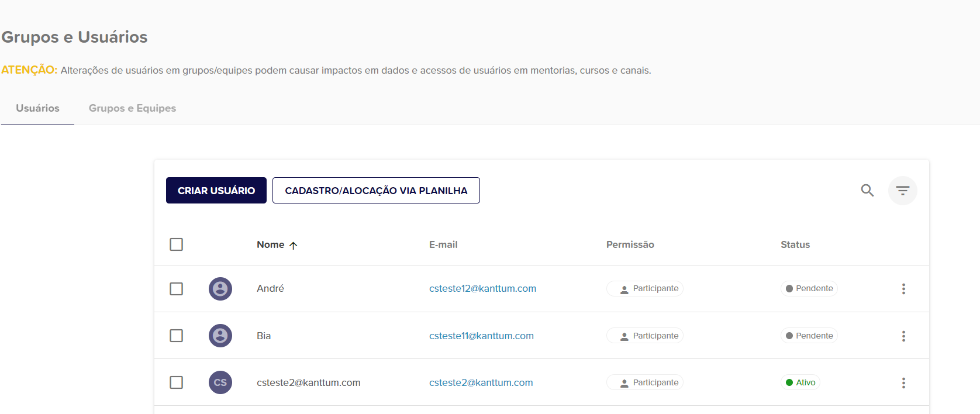Open the csteste12@kanttum.com email link

[482, 289]
